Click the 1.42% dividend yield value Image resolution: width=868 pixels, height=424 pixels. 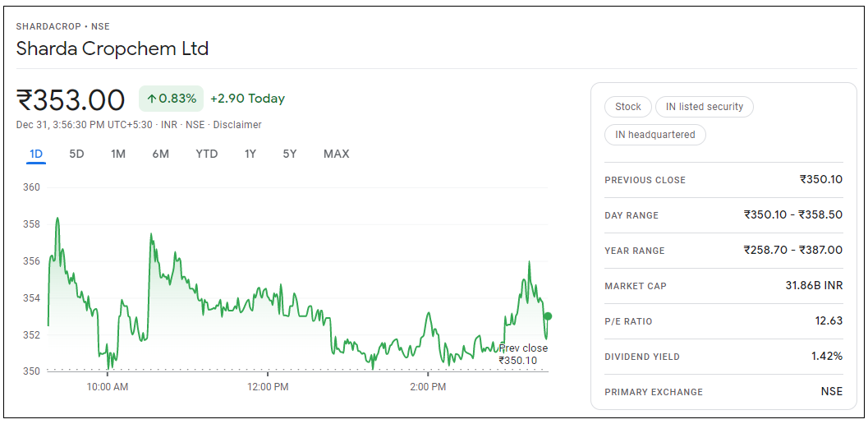pyautogui.click(x=827, y=357)
